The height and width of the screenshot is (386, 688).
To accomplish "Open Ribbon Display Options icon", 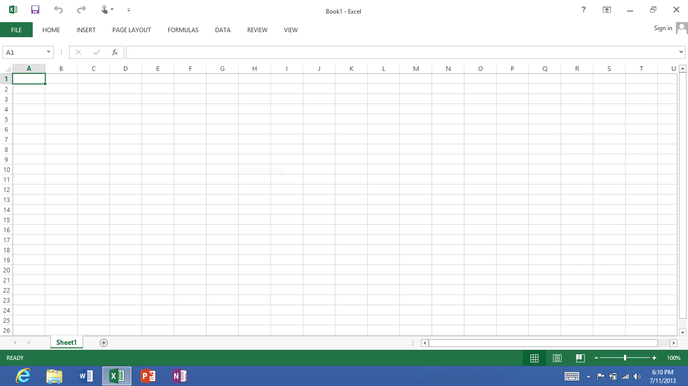I will pos(607,10).
